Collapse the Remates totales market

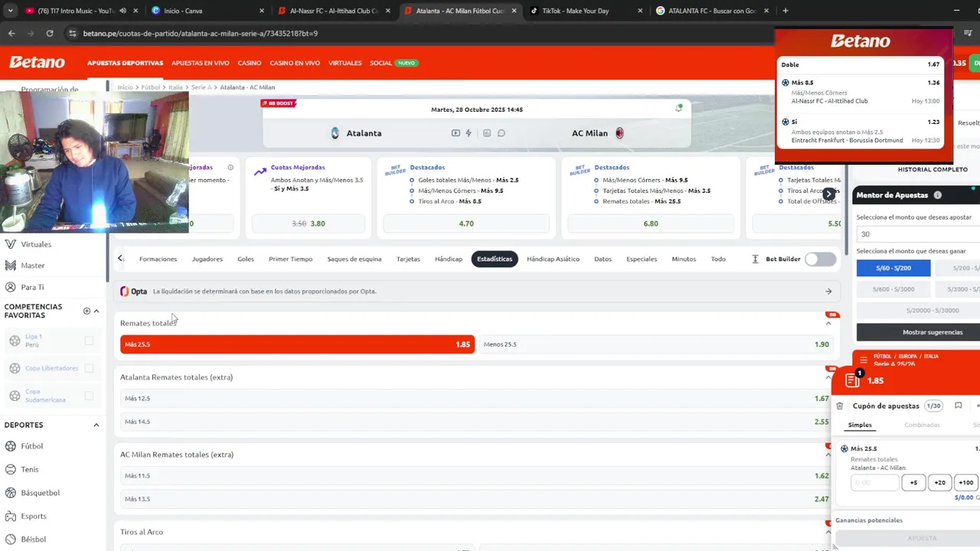point(828,323)
